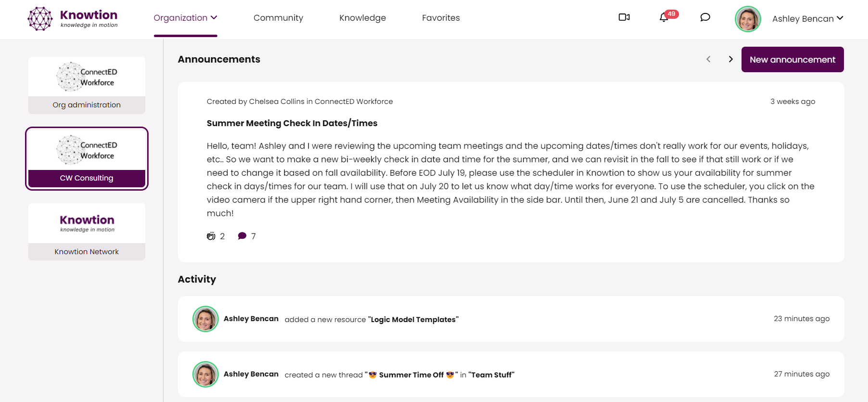Click the clap reaction icon on announcement
The width and height of the screenshot is (868, 402).
click(211, 236)
